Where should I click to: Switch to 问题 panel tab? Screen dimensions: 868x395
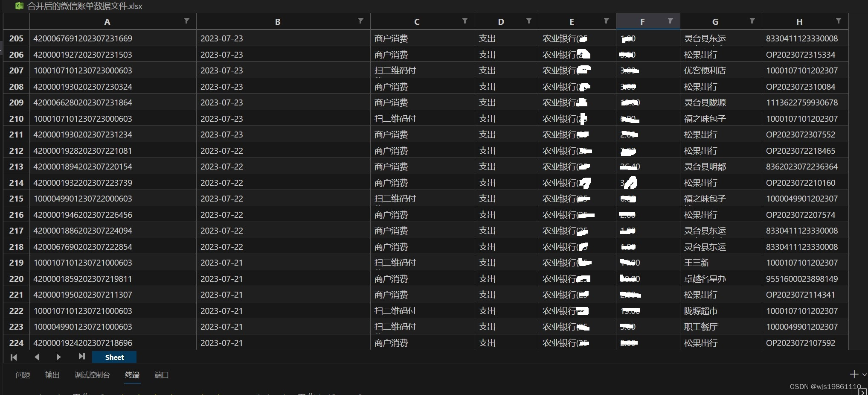click(x=23, y=375)
